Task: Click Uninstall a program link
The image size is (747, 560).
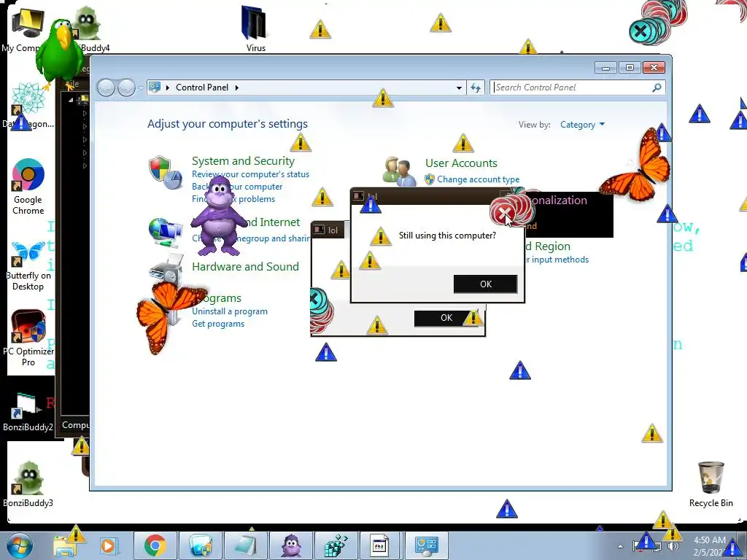Action: pos(230,311)
